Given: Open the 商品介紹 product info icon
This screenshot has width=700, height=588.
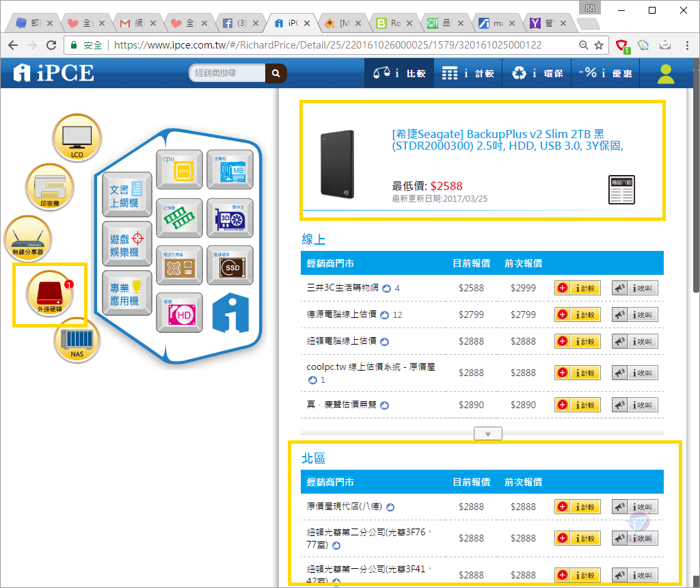Looking at the screenshot, I should (621, 190).
